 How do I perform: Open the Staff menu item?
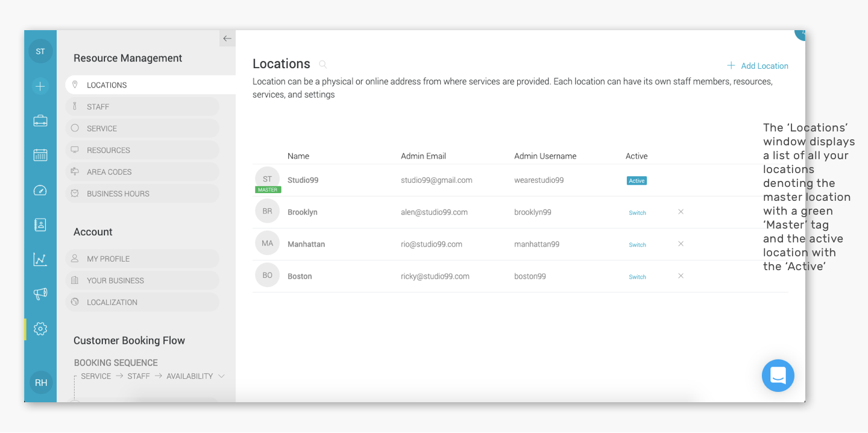pos(142,107)
